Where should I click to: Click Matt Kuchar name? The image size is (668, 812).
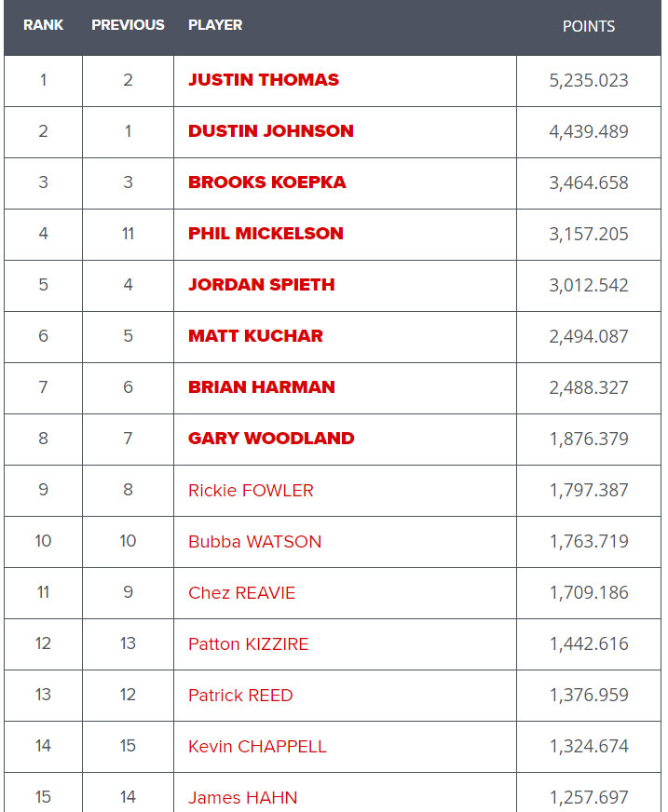255,336
